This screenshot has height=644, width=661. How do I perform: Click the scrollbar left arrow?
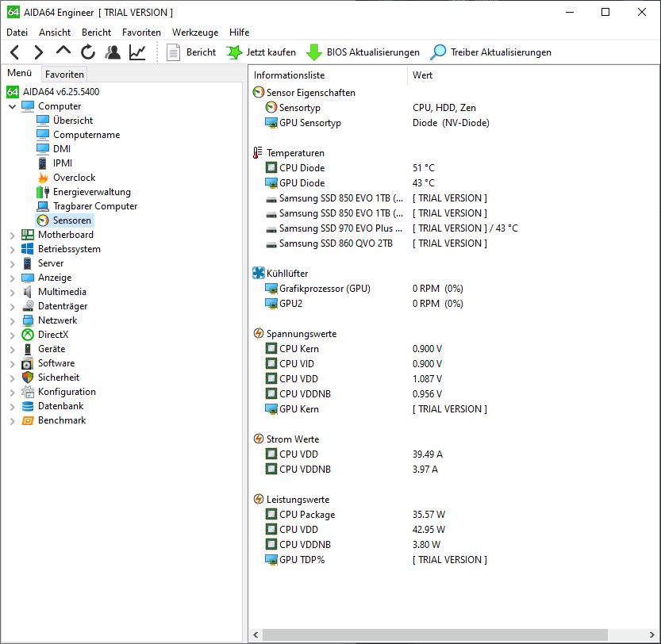tap(256, 634)
